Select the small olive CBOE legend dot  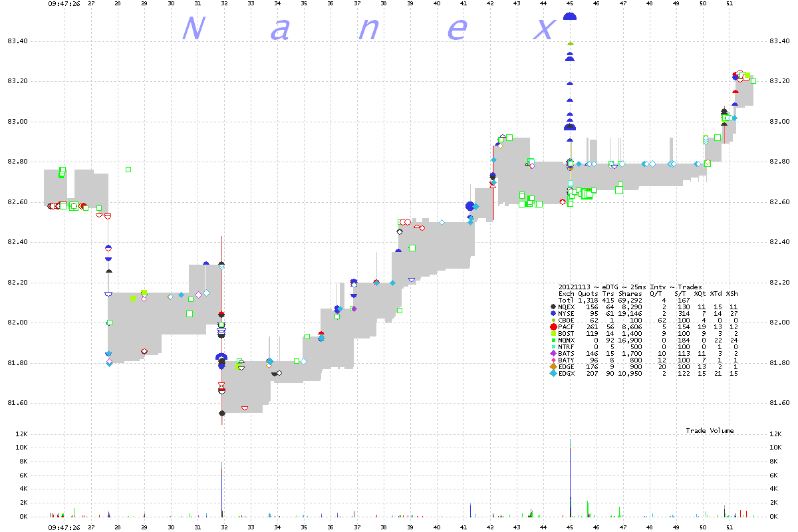[554, 320]
